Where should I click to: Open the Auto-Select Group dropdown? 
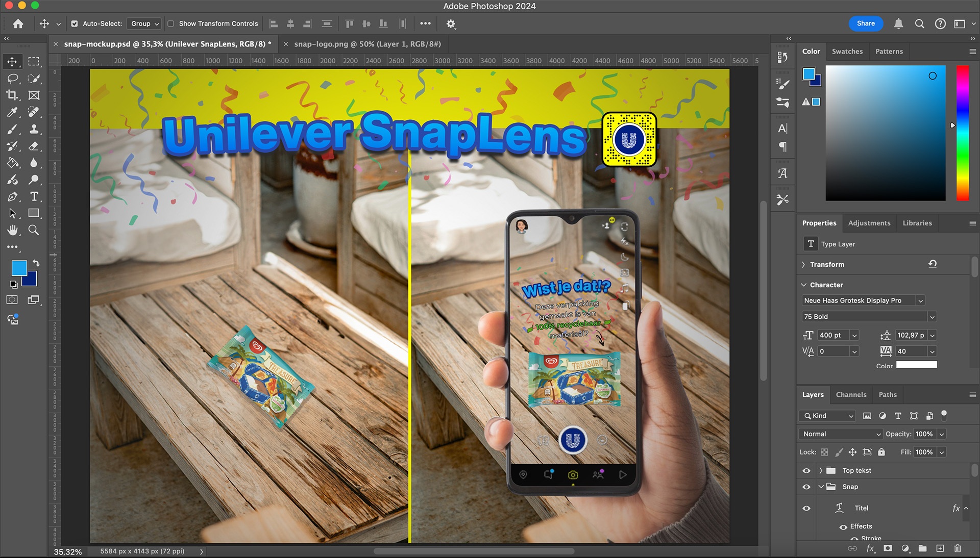[145, 23]
